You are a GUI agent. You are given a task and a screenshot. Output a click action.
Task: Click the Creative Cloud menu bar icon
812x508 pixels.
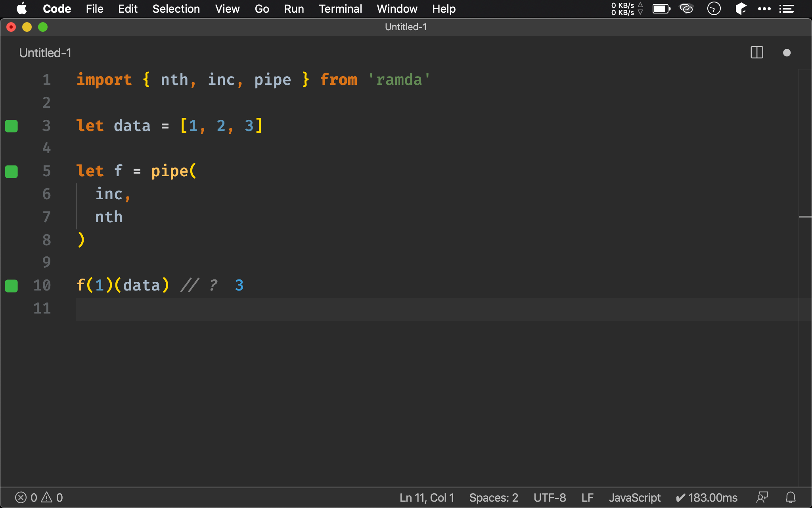click(686, 9)
